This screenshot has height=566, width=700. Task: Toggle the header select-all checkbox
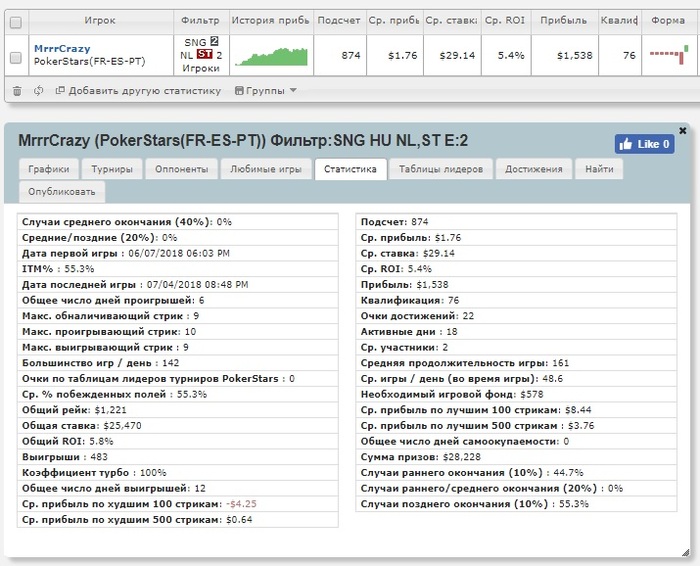click(x=16, y=22)
